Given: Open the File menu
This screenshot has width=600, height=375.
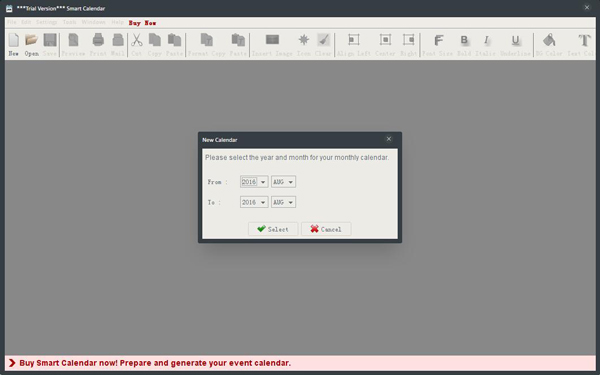Looking at the screenshot, I should point(12,22).
